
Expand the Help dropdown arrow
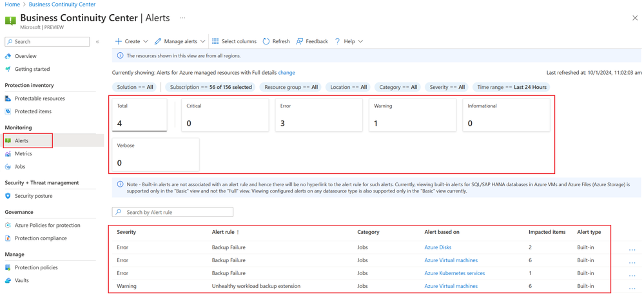coord(360,41)
